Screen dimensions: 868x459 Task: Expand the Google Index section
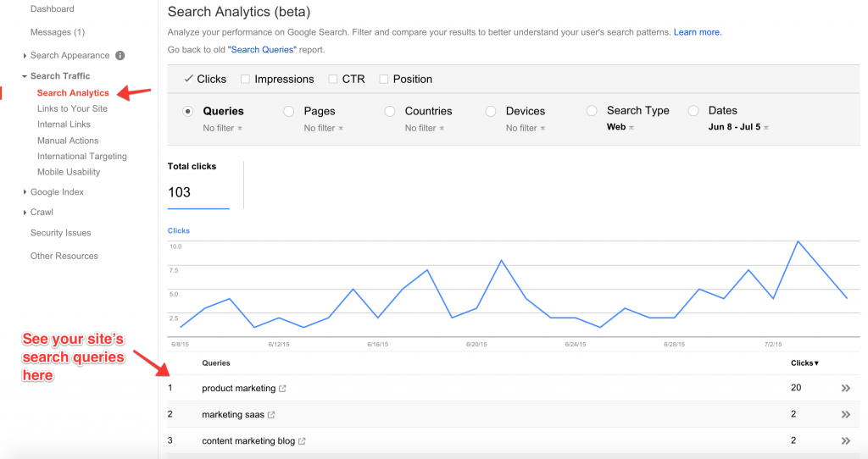(25, 192)
